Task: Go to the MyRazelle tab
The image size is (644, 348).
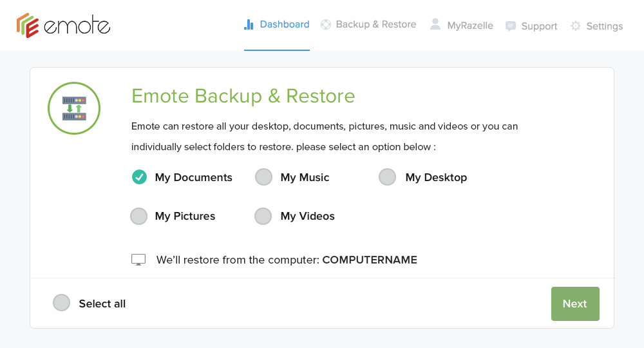Action: coord(461,26)
